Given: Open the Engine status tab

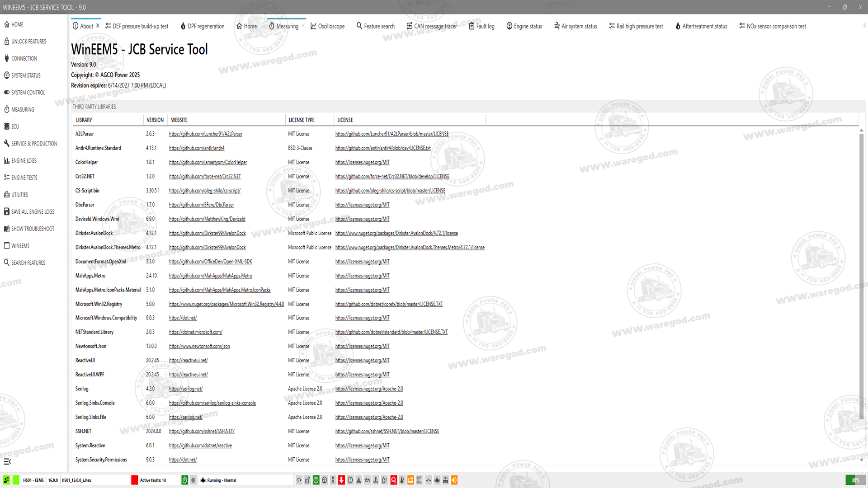Looking at the screenshot, I should 524,26.
